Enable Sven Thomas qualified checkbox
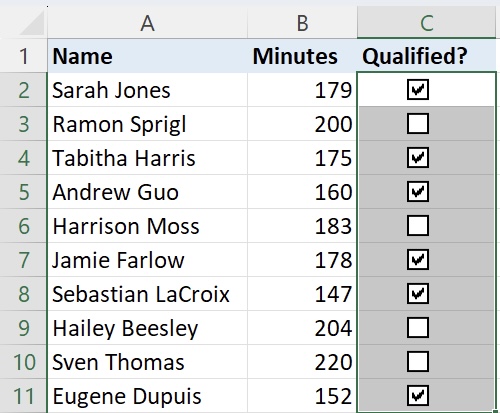This screenshot has width=500, height=413. coord(418,362)
